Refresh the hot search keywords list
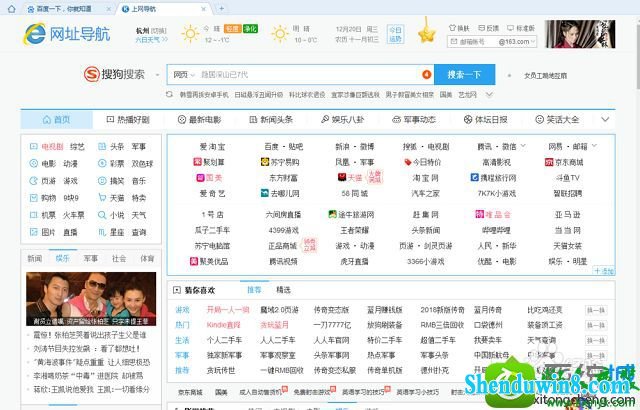Viewport: 640px width, 410px height. (169, 94)
